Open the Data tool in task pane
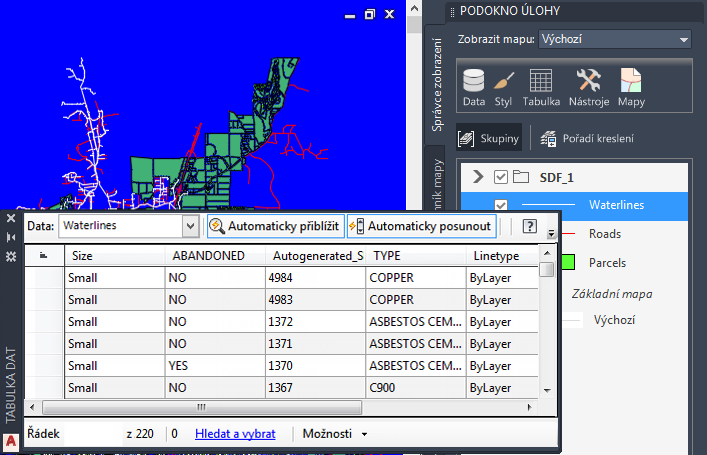The image size is (707, 455). tap(473, 87)
